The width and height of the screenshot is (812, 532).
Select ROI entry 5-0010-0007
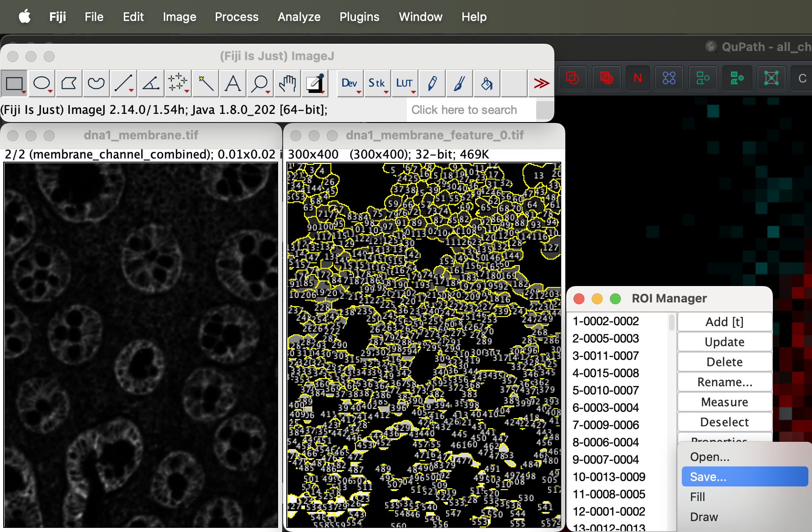(606, 390)
